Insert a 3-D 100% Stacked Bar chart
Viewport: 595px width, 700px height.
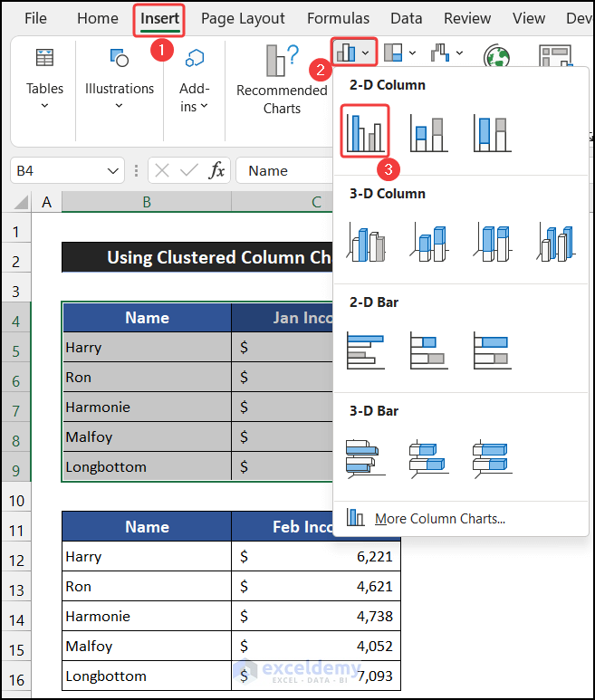tap(493, 459)
